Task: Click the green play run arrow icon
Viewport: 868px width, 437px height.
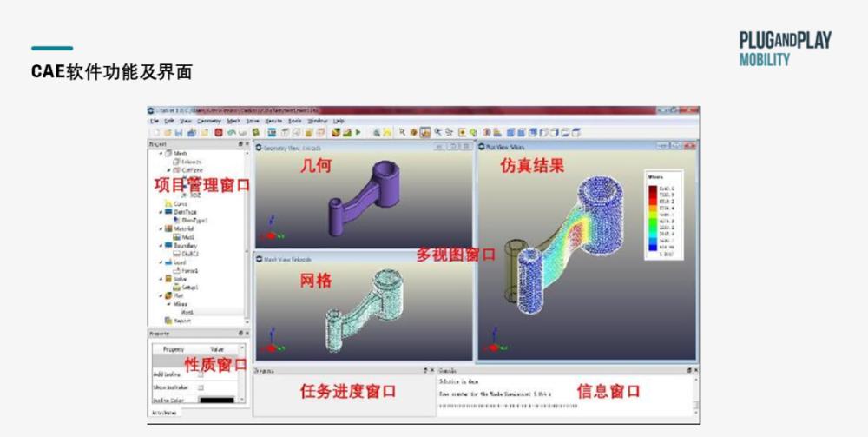Action: pyautogui.click(x=358, y=132)
